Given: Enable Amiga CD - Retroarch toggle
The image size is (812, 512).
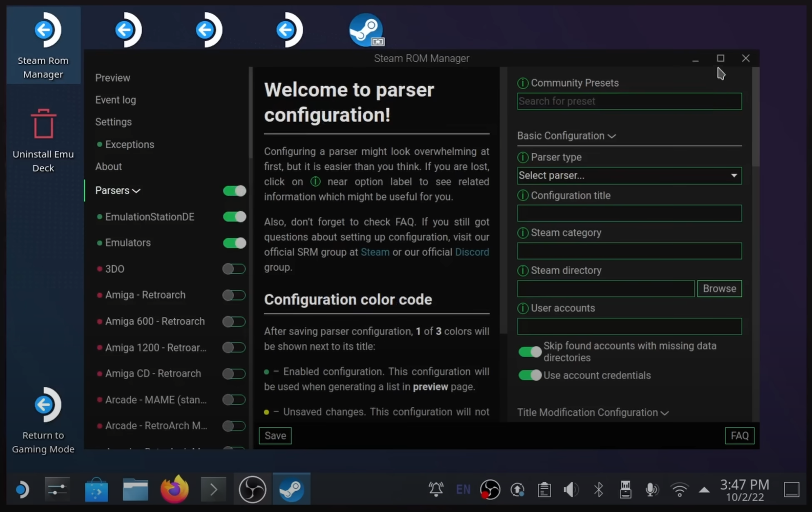Looking at the screenshot, I should [x=234, y=374].
